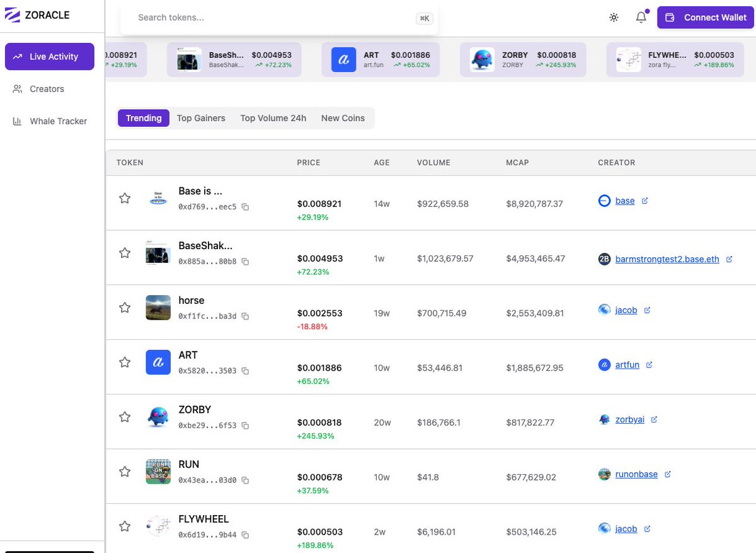Click market cap $8,920,787.37
This screenshot has height=553, width=756.
[x=534, y=204]
